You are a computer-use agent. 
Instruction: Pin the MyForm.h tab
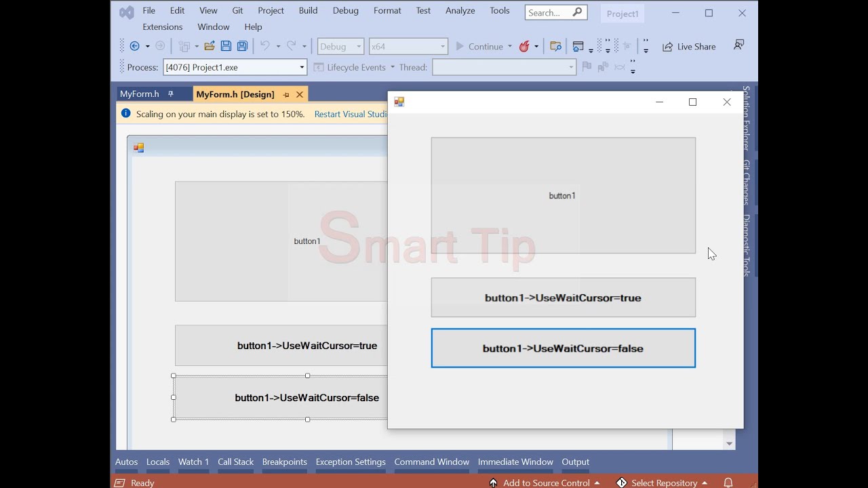pyautogui.click(x=171, y=94)
